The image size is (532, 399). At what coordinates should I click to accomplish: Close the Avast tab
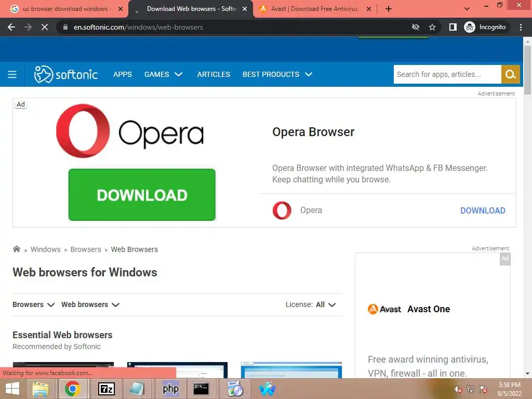click(369, 9)
